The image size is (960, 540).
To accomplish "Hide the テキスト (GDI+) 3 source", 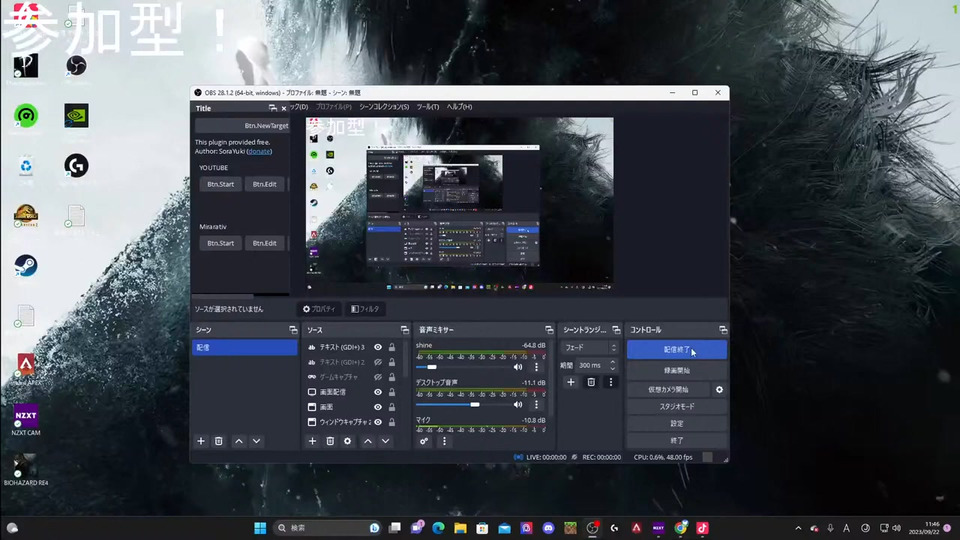I will 378,347.
